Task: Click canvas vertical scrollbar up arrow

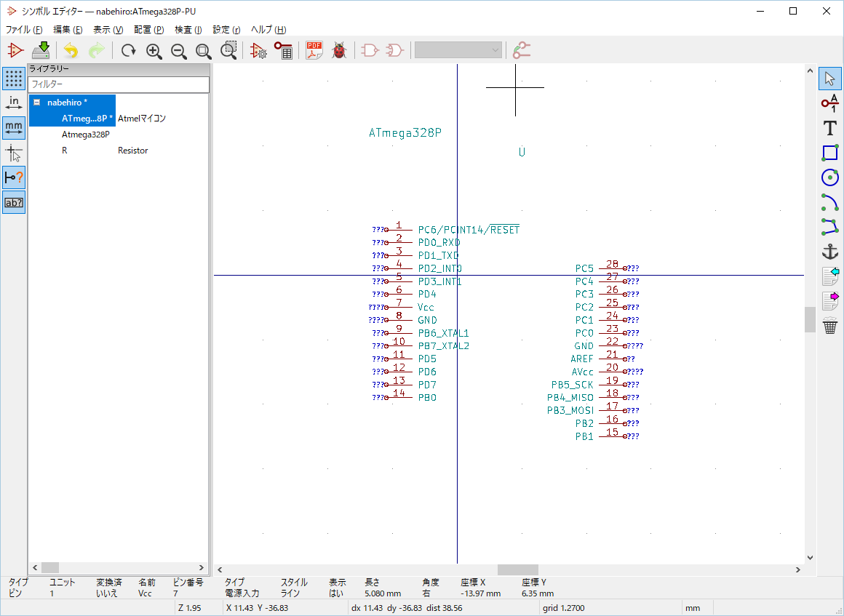Action: (810, 71)
